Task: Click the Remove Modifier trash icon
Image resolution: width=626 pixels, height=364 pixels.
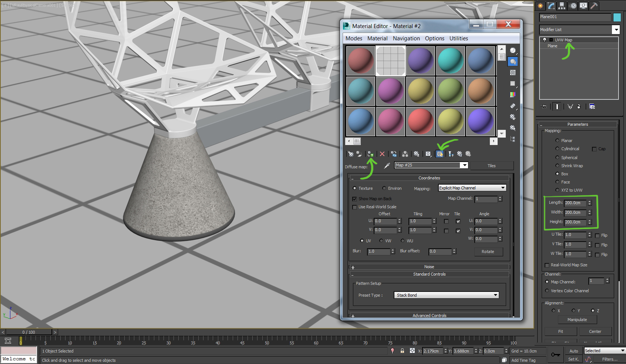Action: click(x=578, y=107)
